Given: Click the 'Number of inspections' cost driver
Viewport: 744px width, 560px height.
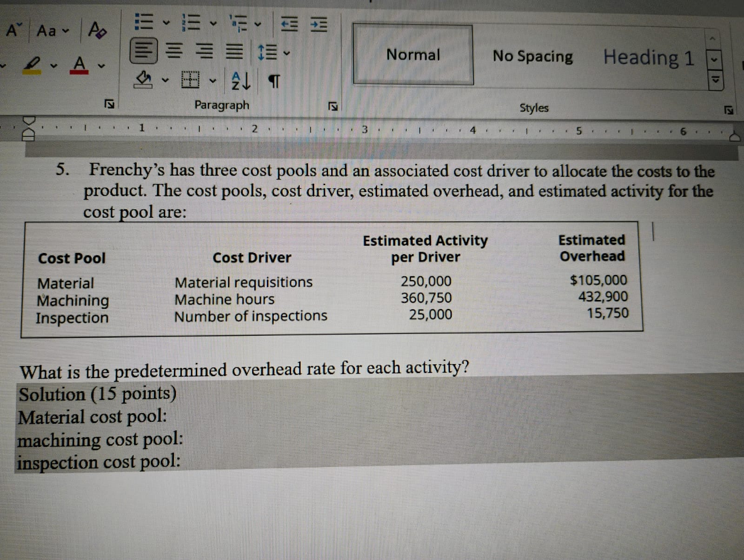Looking at the screenshot, I should tap(251, 316).
